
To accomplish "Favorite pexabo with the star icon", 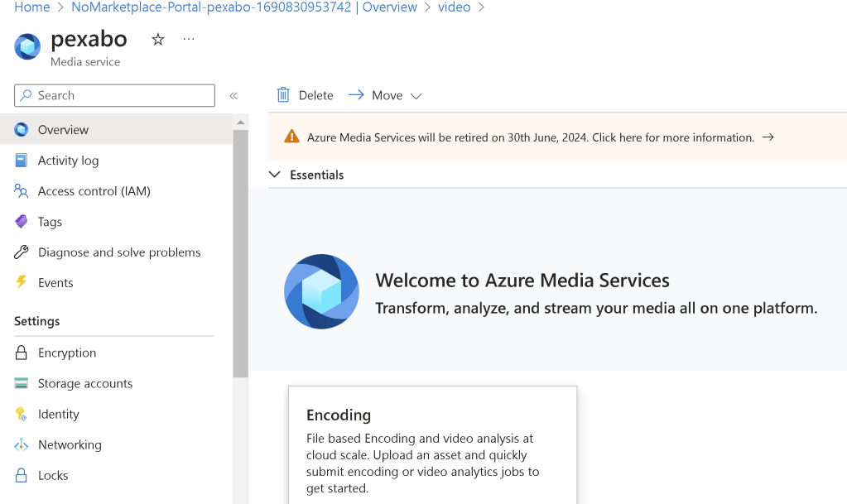I will tap(158, 40).
